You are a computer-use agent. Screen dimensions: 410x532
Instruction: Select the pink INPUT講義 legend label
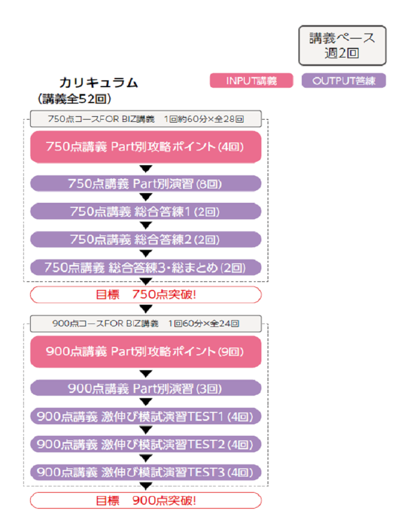(x=251, y=81)
